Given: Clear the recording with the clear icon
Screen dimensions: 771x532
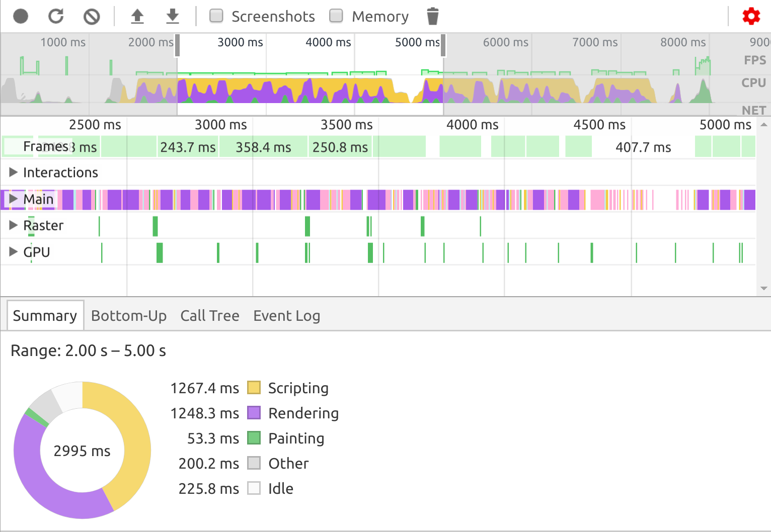Looking at the screenshot, I should tap(92, 17).
